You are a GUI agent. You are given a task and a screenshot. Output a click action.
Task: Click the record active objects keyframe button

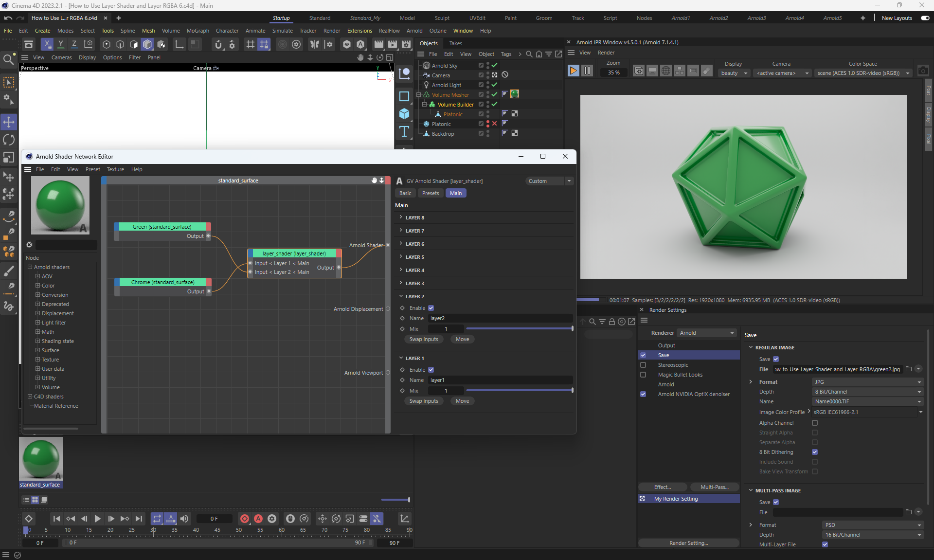point(245,519)
